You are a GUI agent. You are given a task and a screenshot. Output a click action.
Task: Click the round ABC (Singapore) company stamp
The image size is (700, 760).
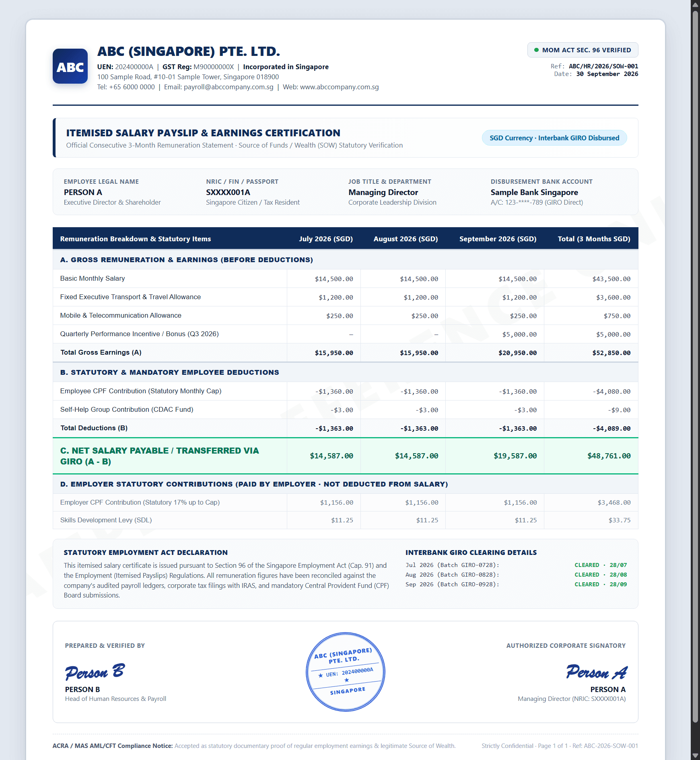(x=346, y=672)
